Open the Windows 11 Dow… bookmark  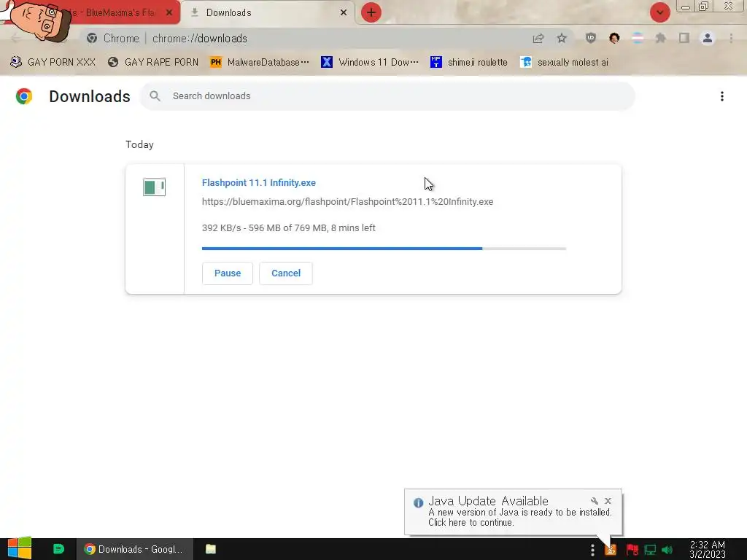pos(370,63)
